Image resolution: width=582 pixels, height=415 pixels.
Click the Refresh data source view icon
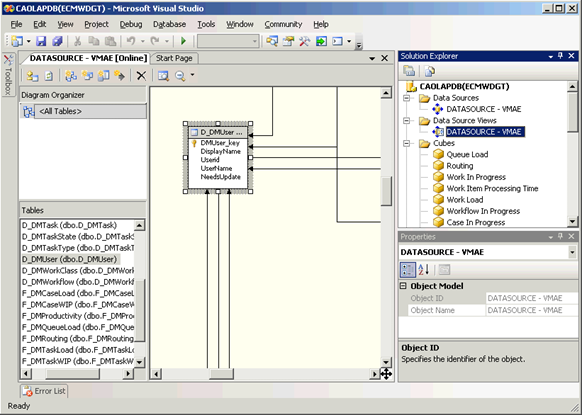click(49, 76)
